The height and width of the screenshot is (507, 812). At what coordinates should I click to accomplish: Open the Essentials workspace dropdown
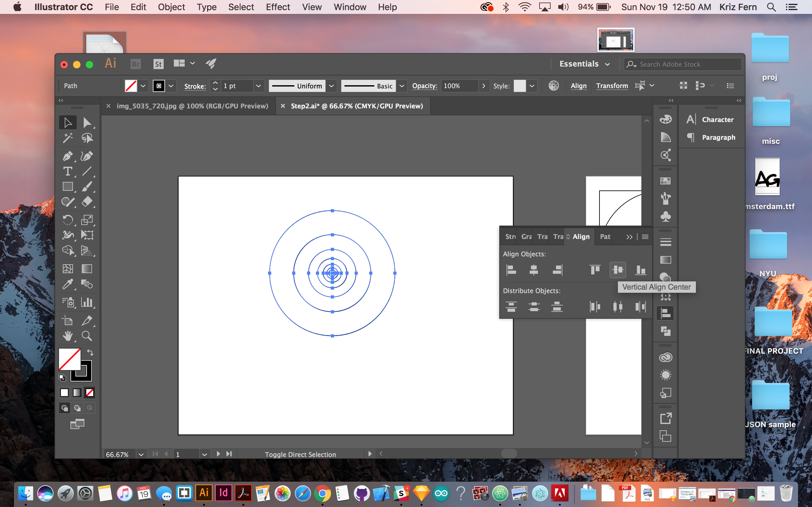click(584, 64)
